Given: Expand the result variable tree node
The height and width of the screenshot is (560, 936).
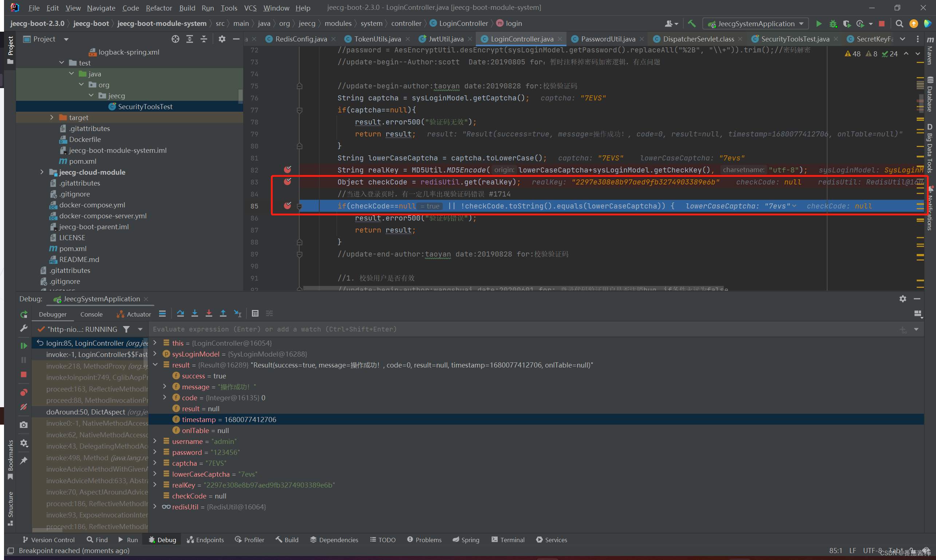Looking at the screenshot, I should click(x=159, y=365).
